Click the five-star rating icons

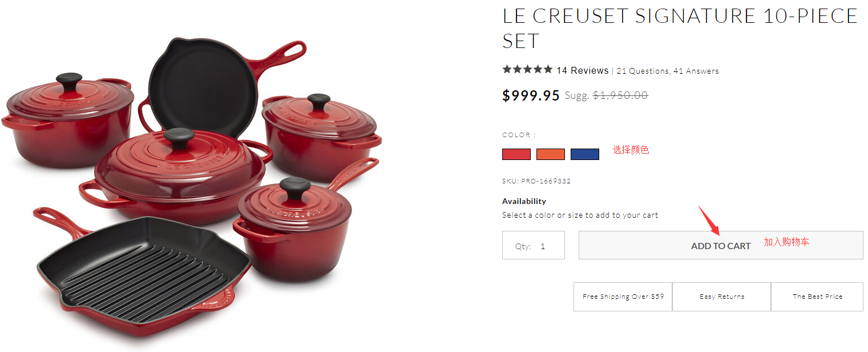tap(527, 70)
